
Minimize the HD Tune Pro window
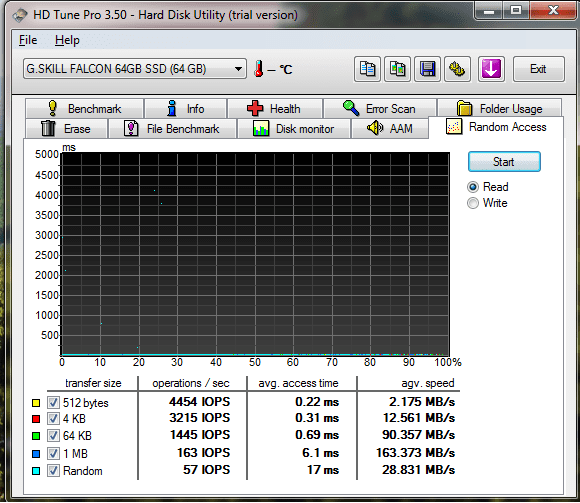coord(489,11)
